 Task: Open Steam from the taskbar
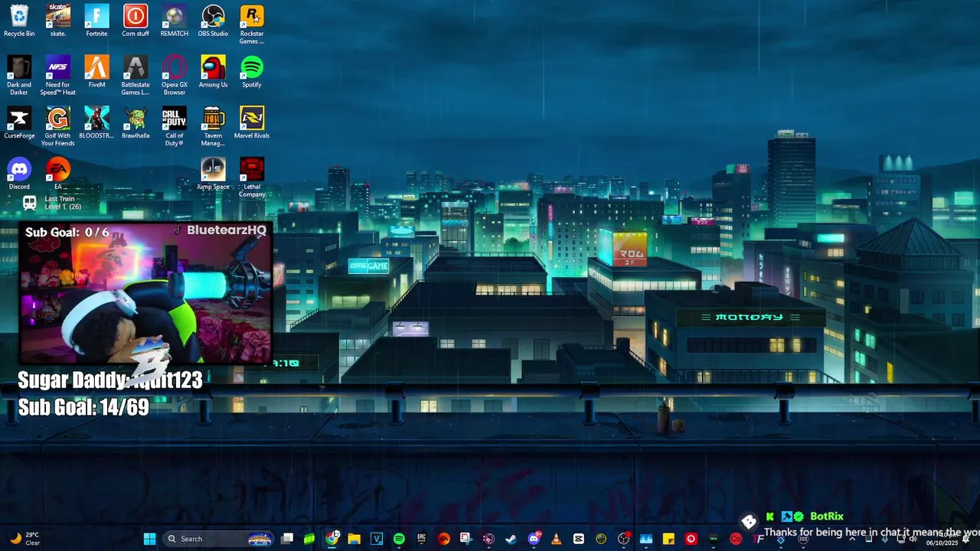click(x=511, y=539)
